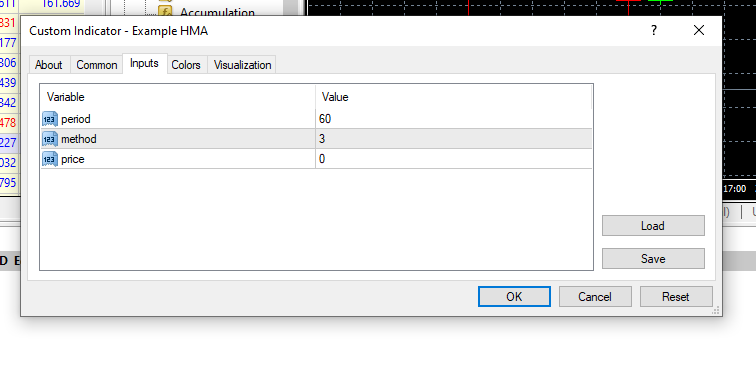Close the Custom Indicator dialog
Image resolution: width=756 pixels, height=367 pixels.
point(699,30)
